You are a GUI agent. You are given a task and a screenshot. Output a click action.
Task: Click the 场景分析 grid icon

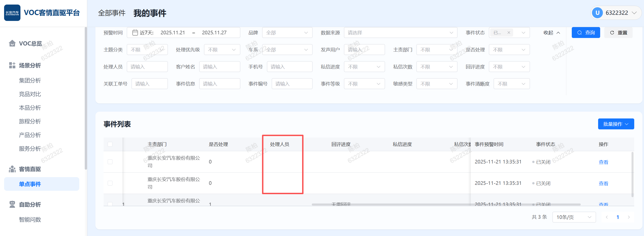click(12, 65)
